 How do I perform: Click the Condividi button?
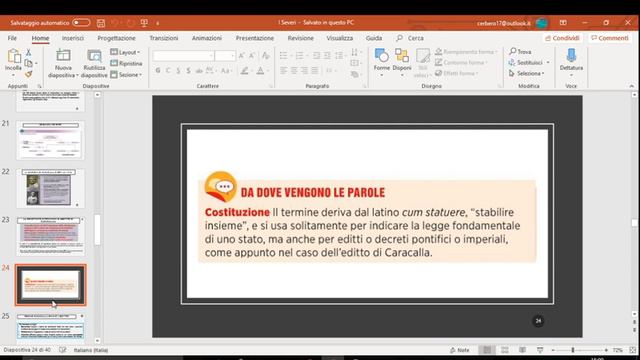coord(562,38)
